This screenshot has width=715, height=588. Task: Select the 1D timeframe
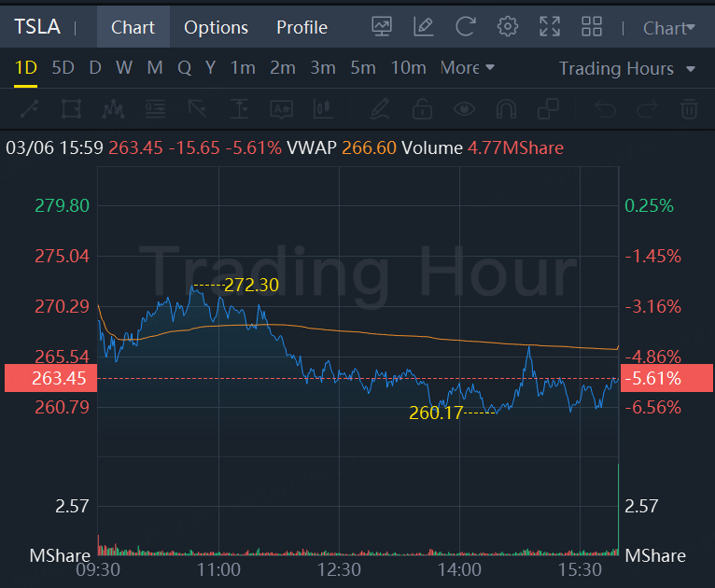25,67
